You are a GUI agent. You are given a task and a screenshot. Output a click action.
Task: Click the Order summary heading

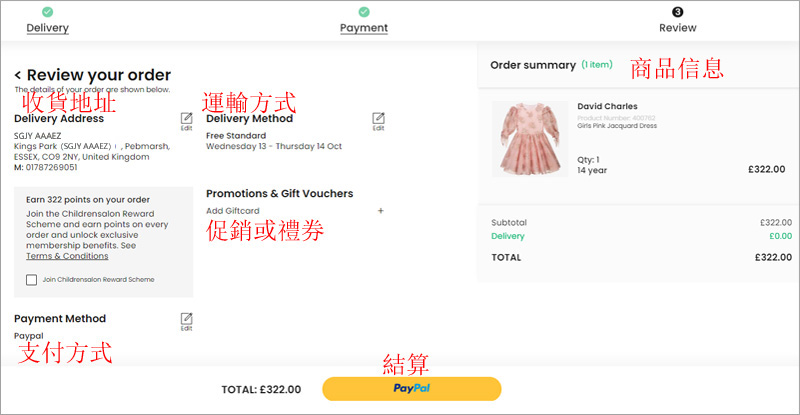pyautogui.click(x=532, y=65)
